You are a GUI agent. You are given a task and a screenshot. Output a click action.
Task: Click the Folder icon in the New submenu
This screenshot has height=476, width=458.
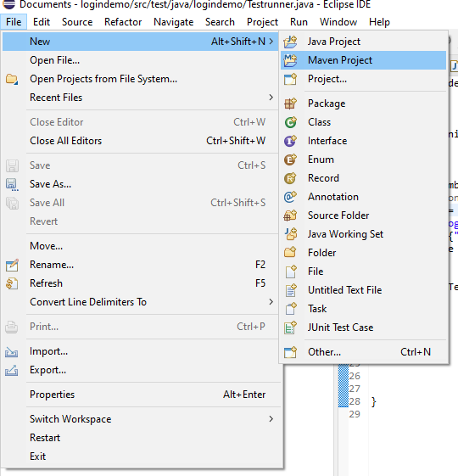(x=290, y=253)
